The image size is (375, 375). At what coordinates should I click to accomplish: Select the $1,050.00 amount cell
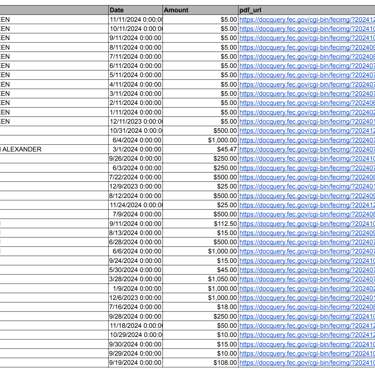201,279
